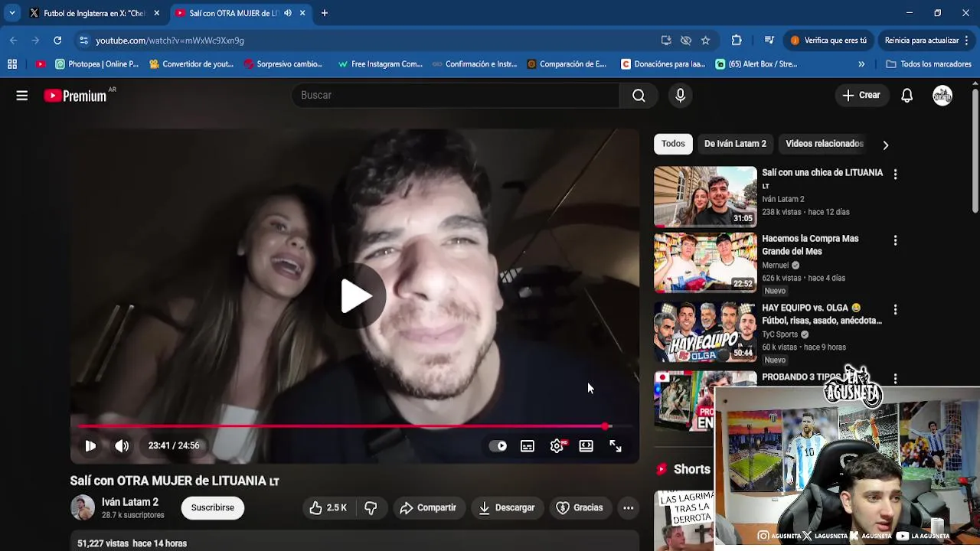Open the HAY EQUIPO vs. OLGA thumbnail
This screenshot has height=551, width=980.
tap(705, 331)
